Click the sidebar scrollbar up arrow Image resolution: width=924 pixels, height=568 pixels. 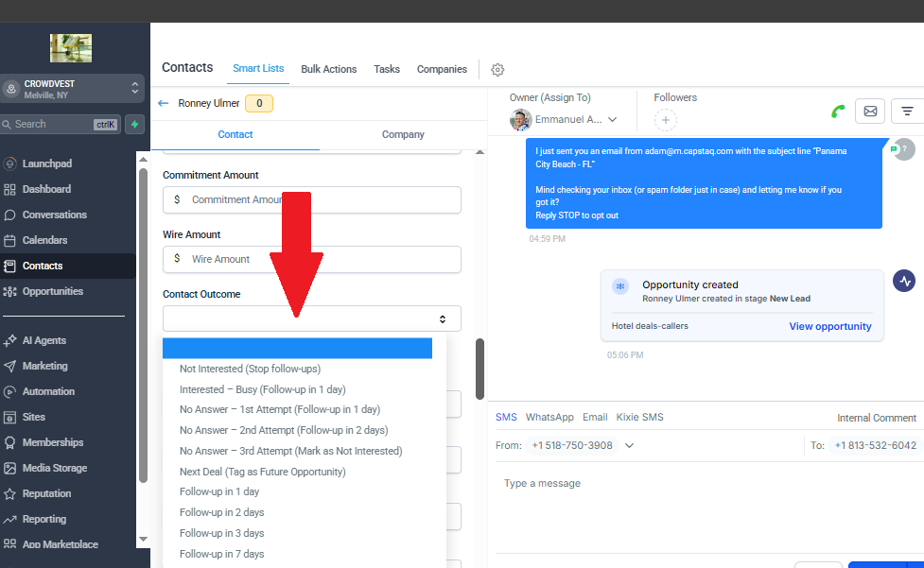click(x=143, y=159)
